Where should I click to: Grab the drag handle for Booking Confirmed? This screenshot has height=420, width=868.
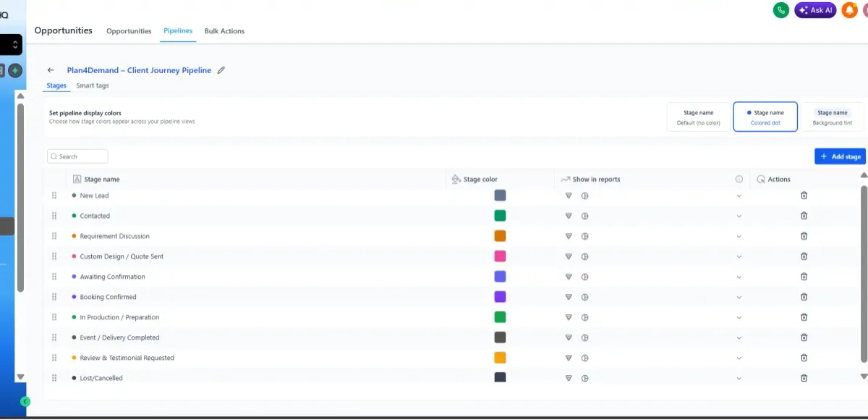coord(54,297)
